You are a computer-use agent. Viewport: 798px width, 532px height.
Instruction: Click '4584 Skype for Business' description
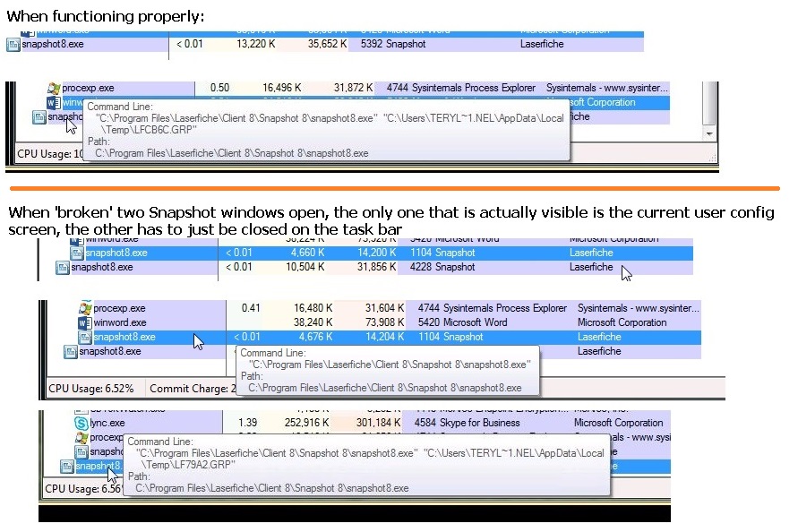(x=468, y=423)
